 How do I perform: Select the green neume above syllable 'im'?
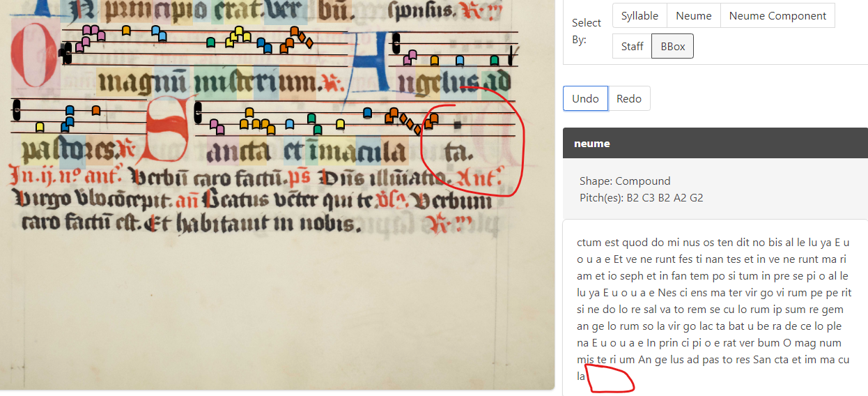coord(315,123)
